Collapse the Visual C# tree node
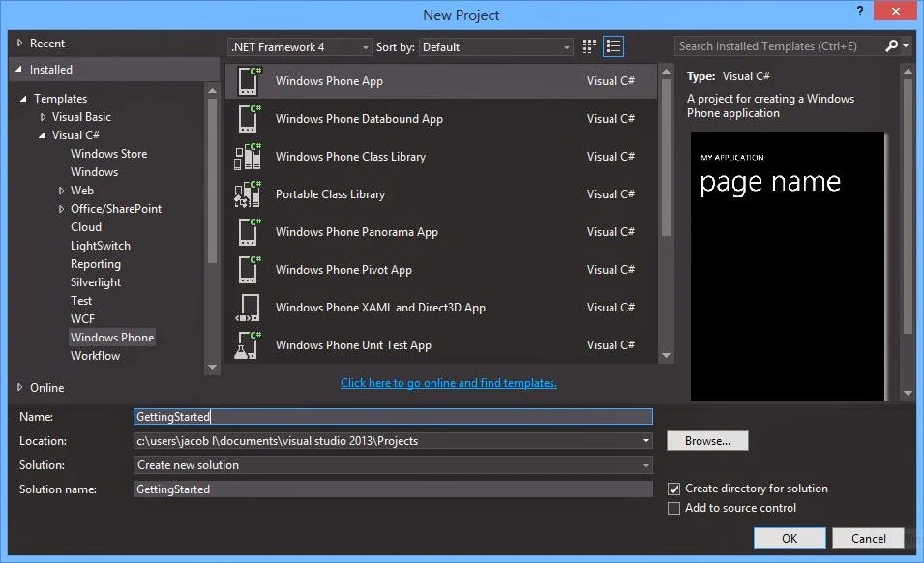 (42, 135)
